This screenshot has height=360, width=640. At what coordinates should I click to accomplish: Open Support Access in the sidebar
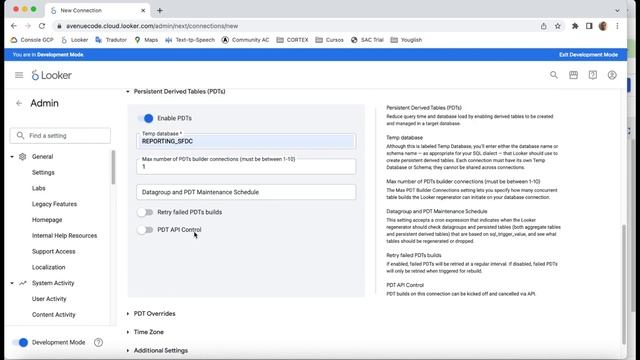point(53,251)
